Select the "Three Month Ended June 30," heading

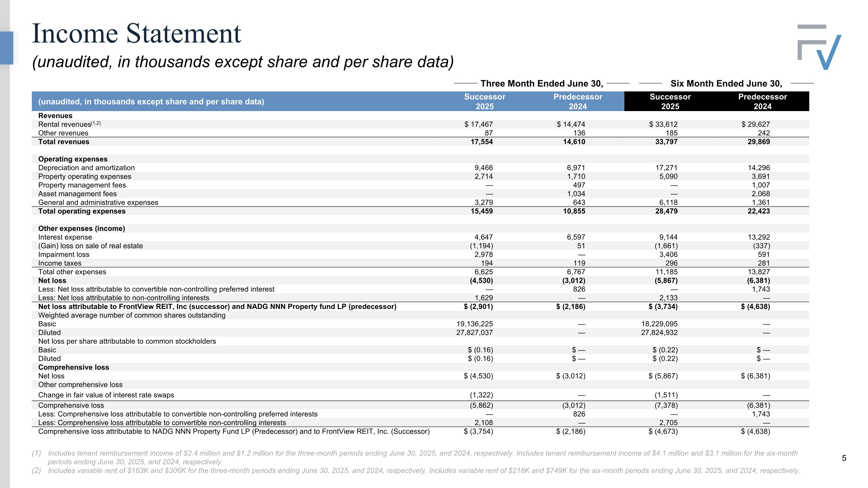point(542,84)
